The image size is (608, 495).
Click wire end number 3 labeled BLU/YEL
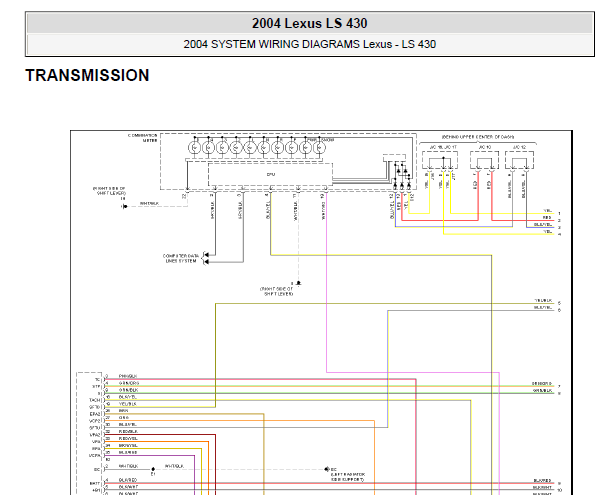click(559, 228)
